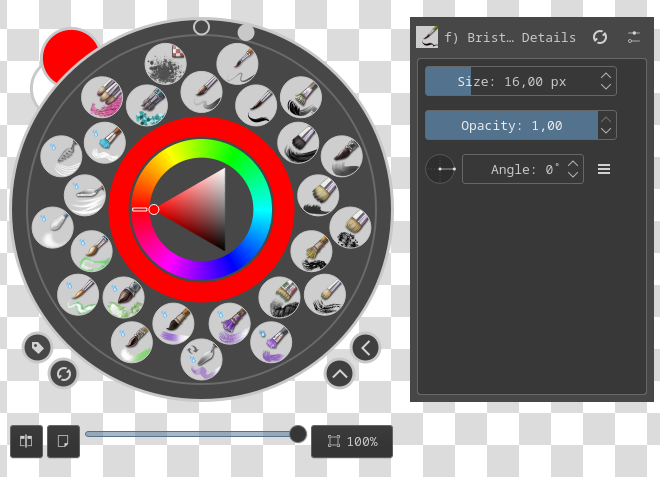Select the red foreground color circle
The width and height of the screenshot is (660, 477).
[70, 53]
